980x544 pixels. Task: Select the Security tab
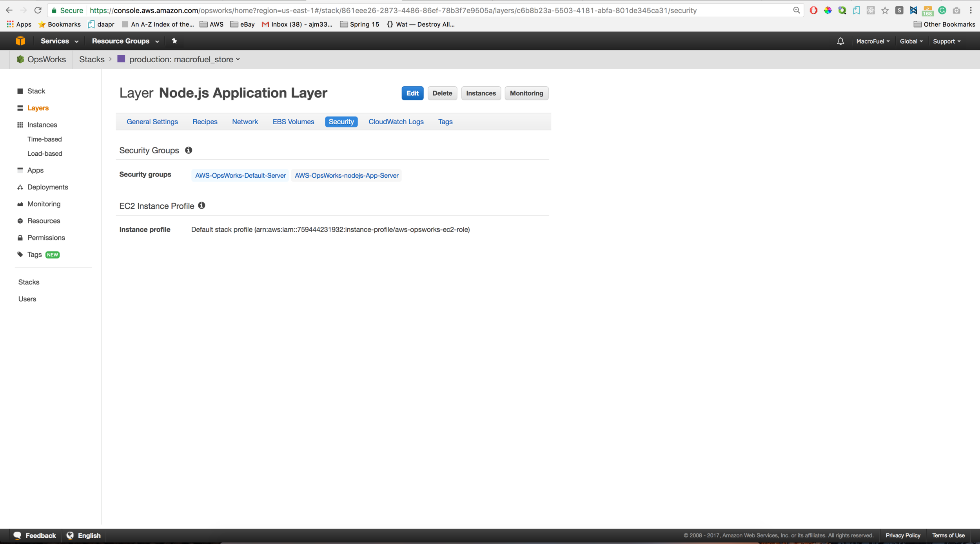click(341, 122)
